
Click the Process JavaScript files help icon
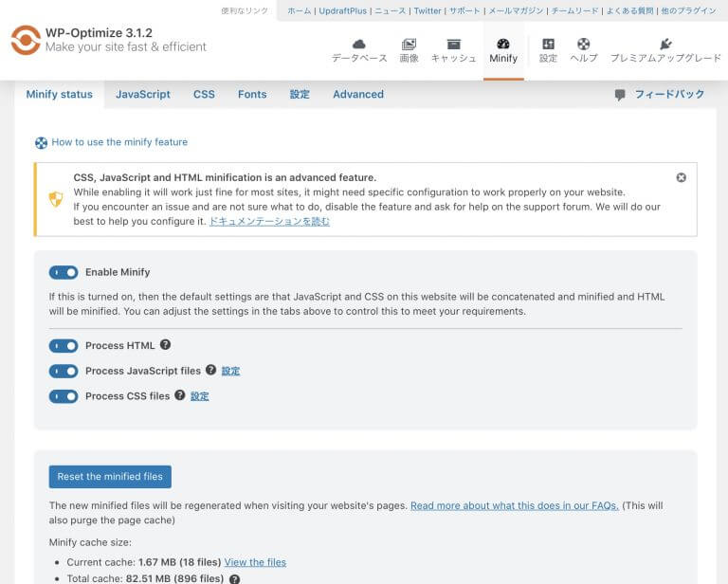click(x=210, y=370)
